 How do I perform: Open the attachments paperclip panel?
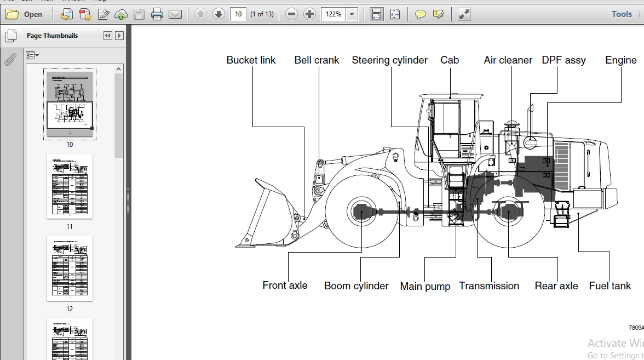pyautogui.click(x=10, y=60)
